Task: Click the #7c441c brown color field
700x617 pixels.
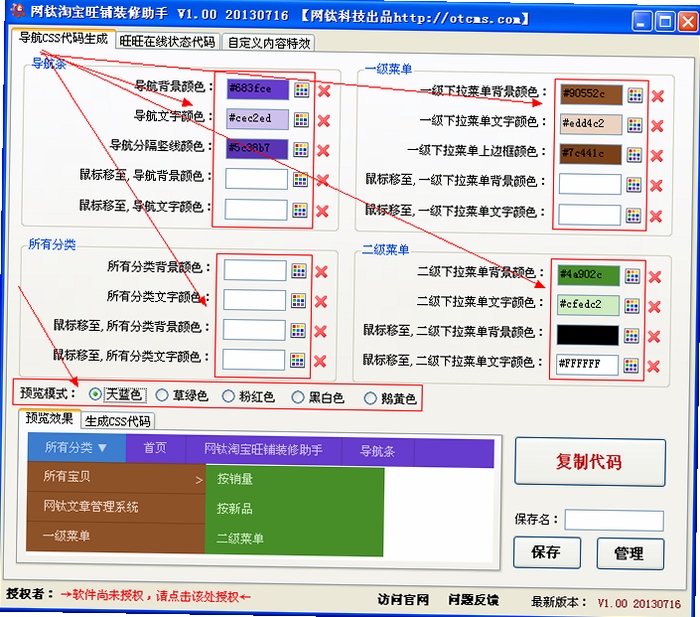Action: click(x=591, y=154)
